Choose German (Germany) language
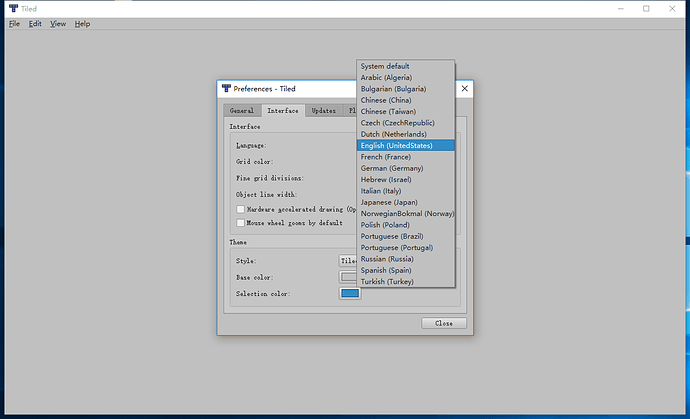Image resolution: width=690 pixels, height=419 pixels. (x=405, y=168)
